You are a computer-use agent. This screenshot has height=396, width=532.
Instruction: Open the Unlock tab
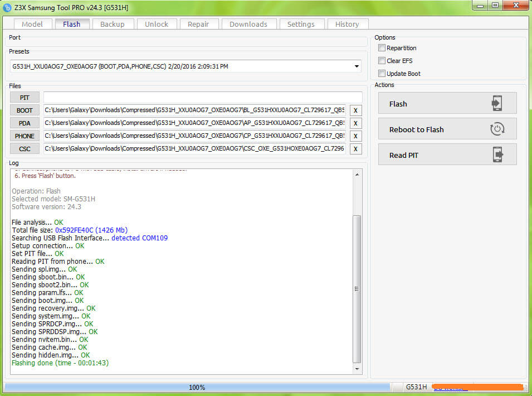pyautogui.click(x=157, y=24)
